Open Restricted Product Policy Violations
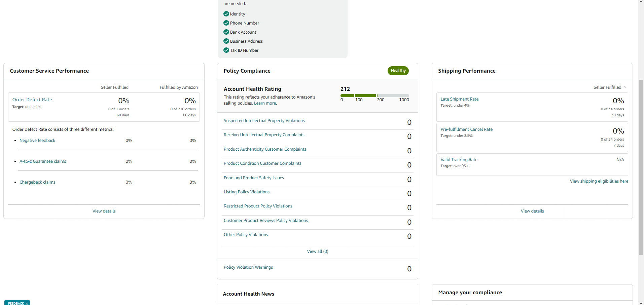The height and width of the screenshot is (305, 644). point(258,206)
